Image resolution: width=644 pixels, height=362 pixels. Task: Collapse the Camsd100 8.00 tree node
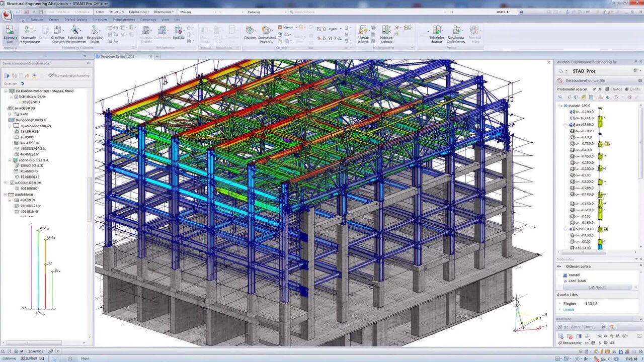9,108
